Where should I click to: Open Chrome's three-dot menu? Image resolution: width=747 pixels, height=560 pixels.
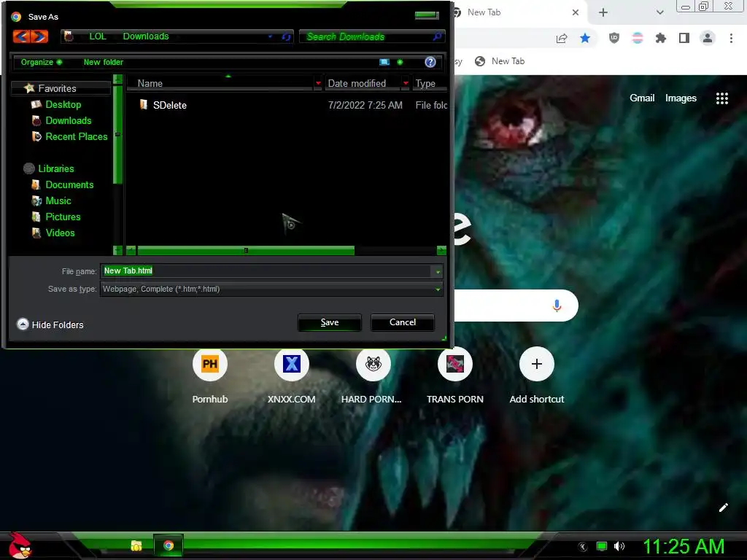(x=731, y=38)
